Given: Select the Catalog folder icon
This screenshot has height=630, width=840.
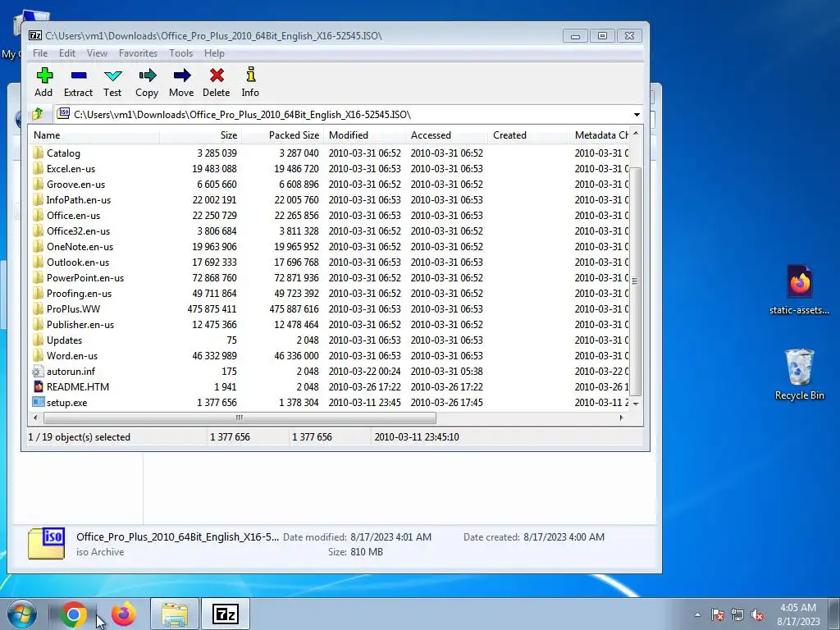Looking at the screenshot, I should click(x=38, y=153).
